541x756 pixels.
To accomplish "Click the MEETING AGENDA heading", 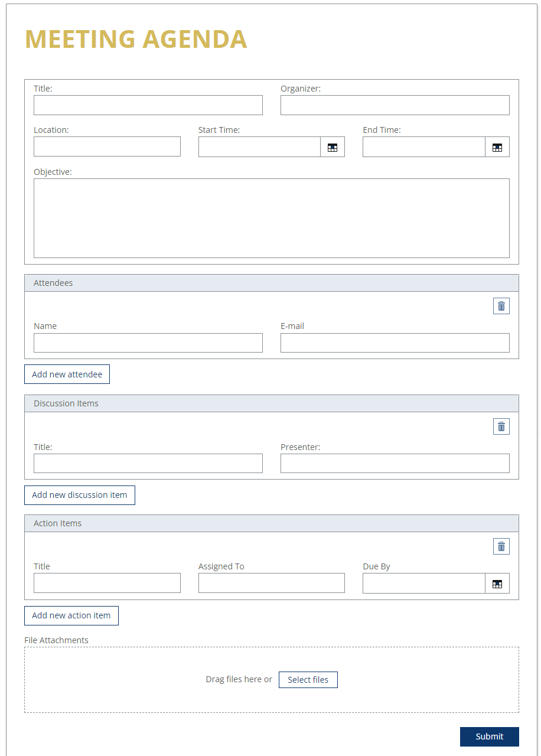I will [136, 39].
